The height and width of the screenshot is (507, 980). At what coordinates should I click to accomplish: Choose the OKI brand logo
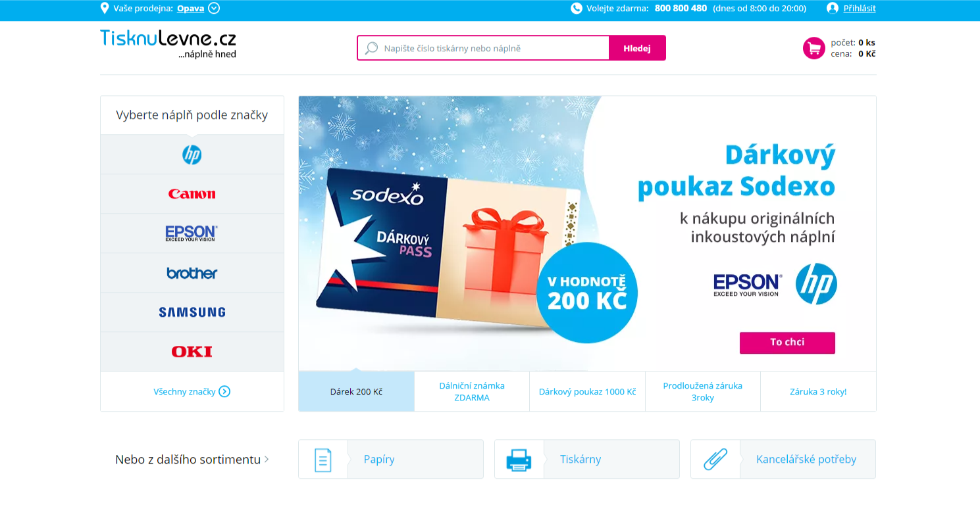(x=192, y=352)
